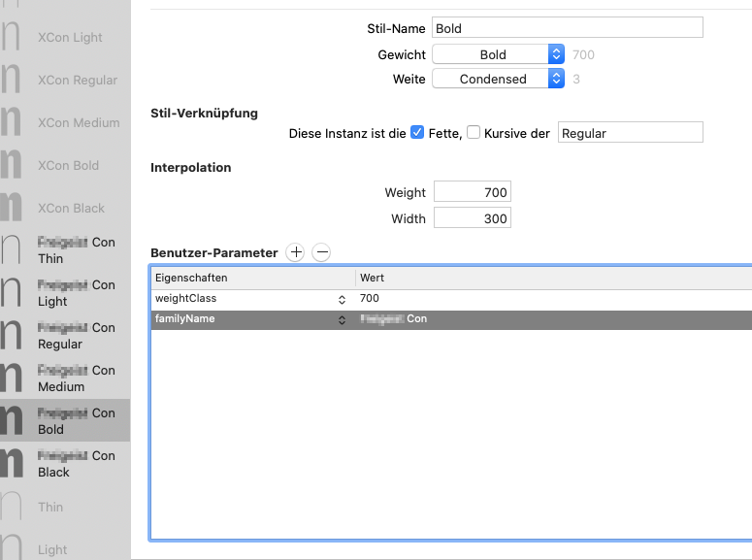Click the Stil-Name text field
The height and width of the screenshot is (560, 752).
(x=567, y=28)
